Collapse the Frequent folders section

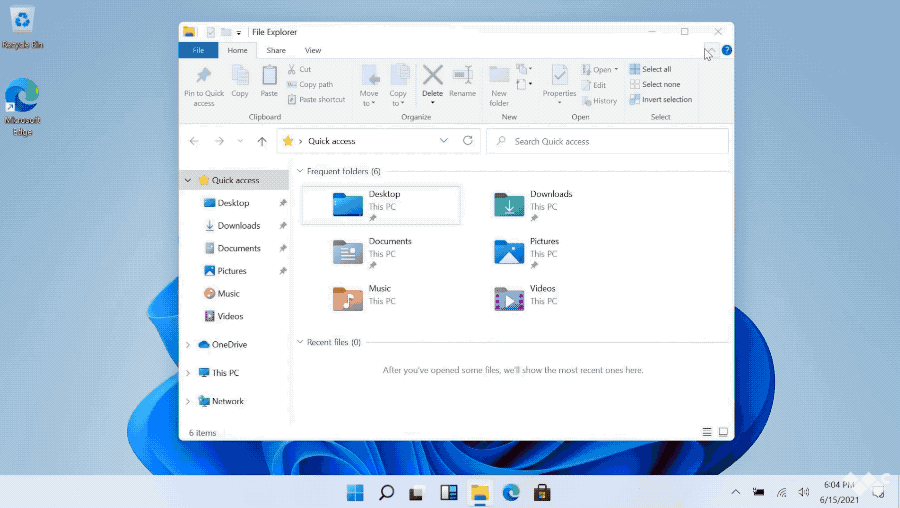pos(300,171)
